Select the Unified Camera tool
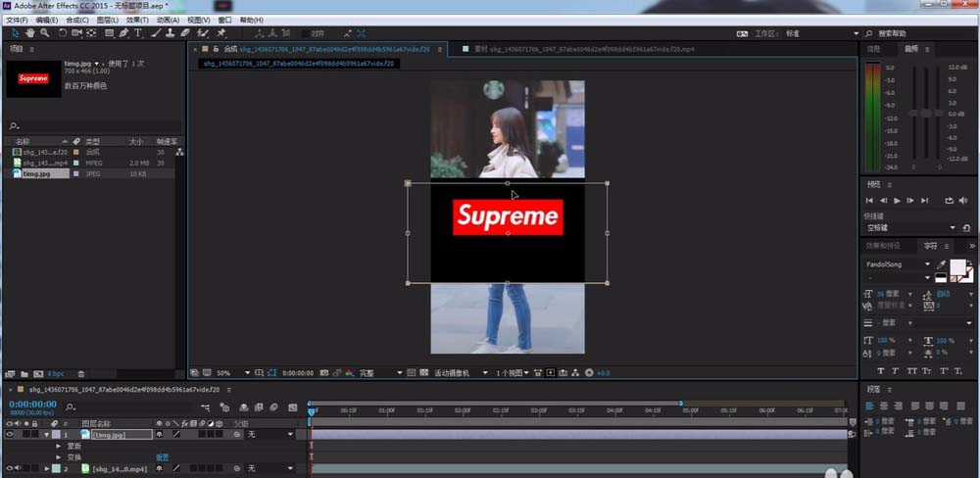Viewport: 980px width, 478px height. [76, 33]
